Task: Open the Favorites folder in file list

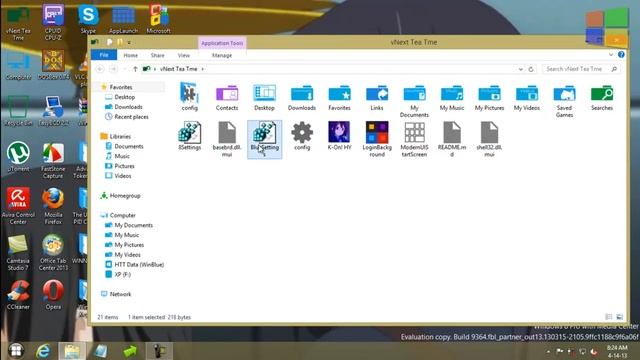Action: 339,97
